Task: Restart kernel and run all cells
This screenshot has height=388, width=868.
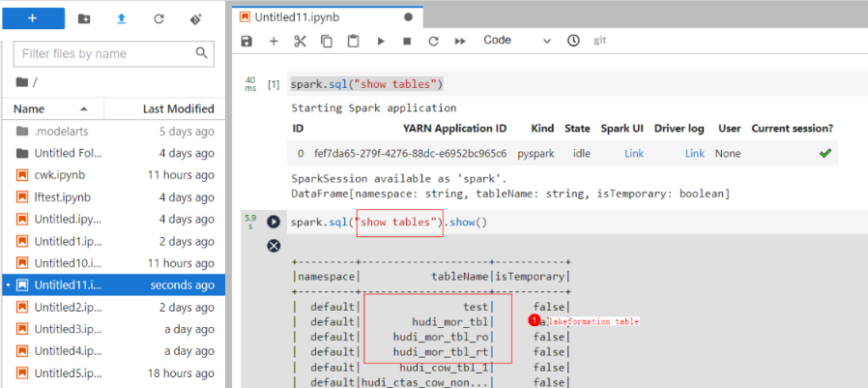Action: tap(460, 41)
